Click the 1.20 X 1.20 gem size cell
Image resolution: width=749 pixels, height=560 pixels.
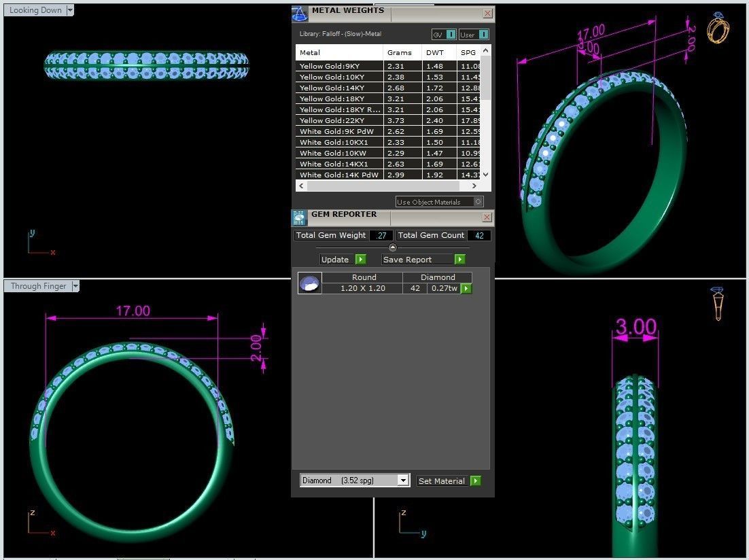[x=362, y=288]
